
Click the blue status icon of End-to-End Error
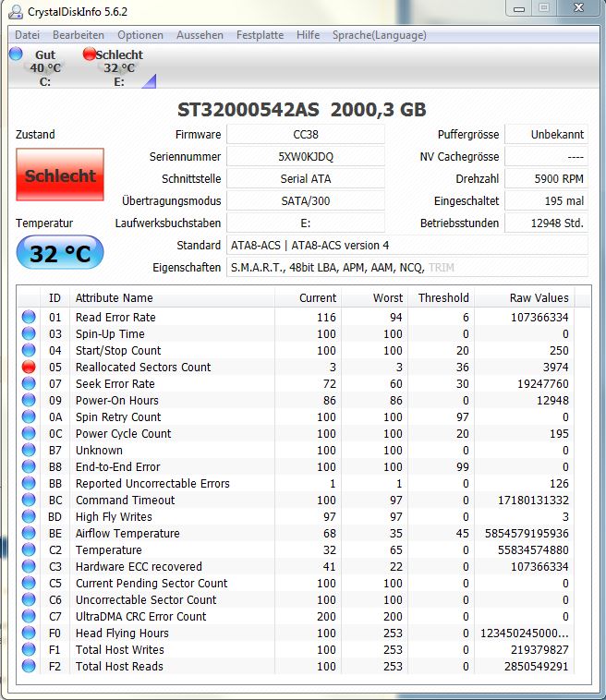[x=29, y=466]
